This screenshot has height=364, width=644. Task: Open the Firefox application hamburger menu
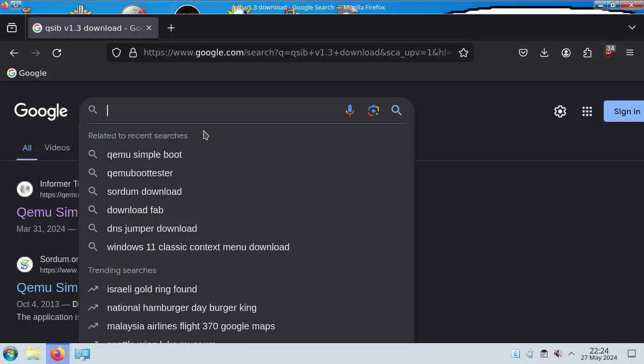(x=630, y=53)
